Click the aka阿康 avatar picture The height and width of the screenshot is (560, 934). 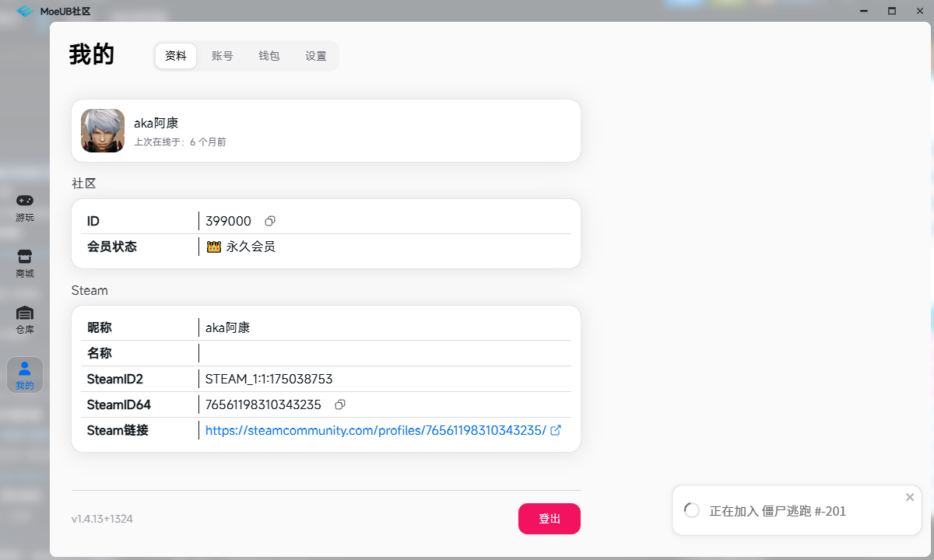[102, 130]
